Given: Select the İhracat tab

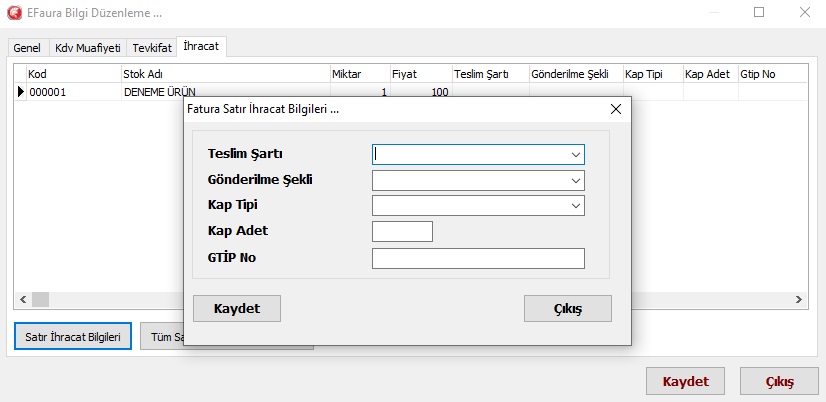Looking at the screenshot, I should (x=202, y=47).
